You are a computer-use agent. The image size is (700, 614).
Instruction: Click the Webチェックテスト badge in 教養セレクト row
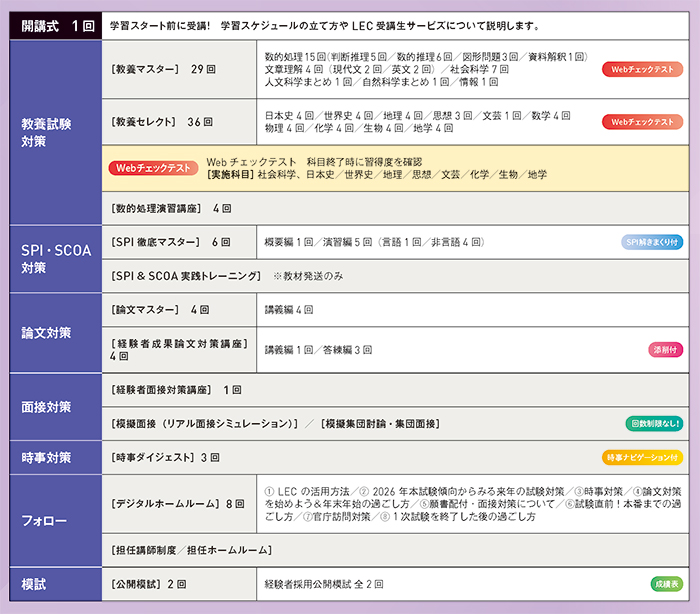(642, 122)
